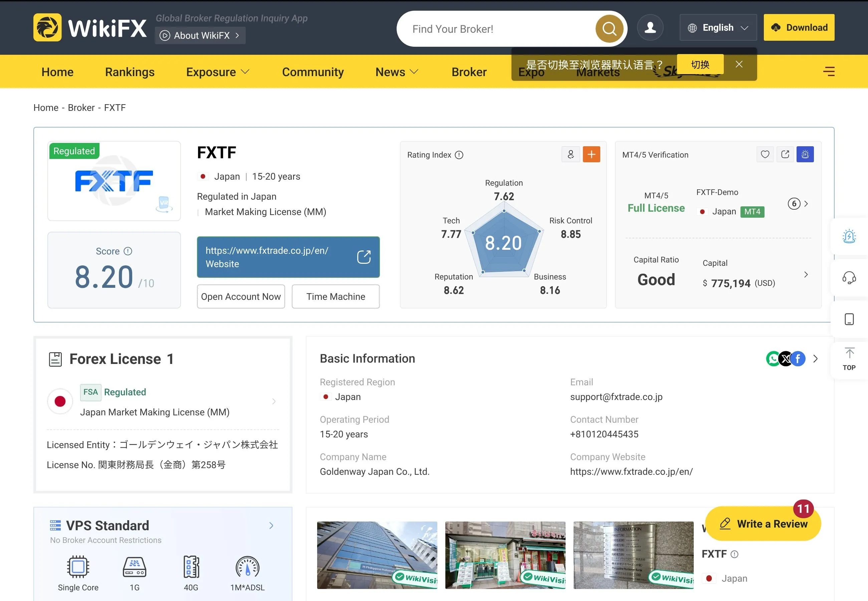Open the hamburger menu in navigation bar
The width and height of the screenshot is (868, 601).
pyautogui.click(x=829, y=71)
